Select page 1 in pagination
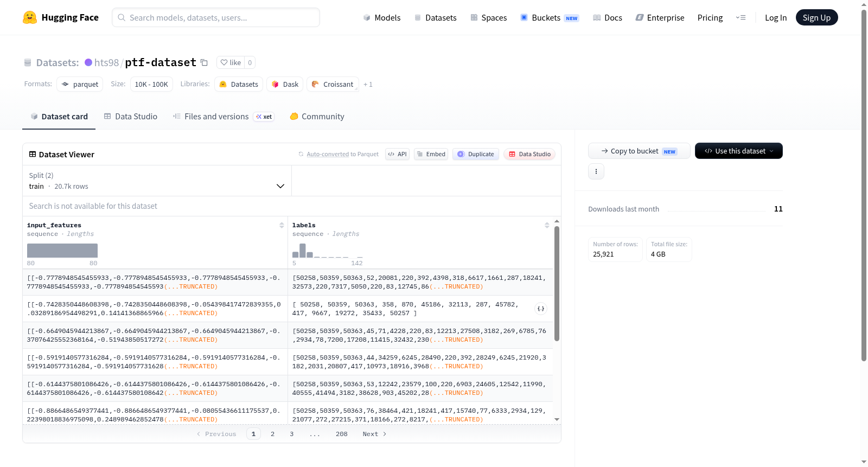 (253, 434)
